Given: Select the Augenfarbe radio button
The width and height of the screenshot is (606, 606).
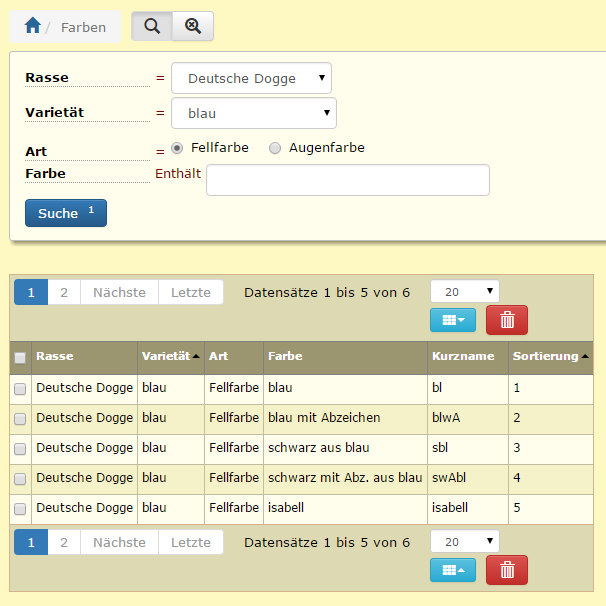Looking at the screenshot, I should click(x=275, y=148).
